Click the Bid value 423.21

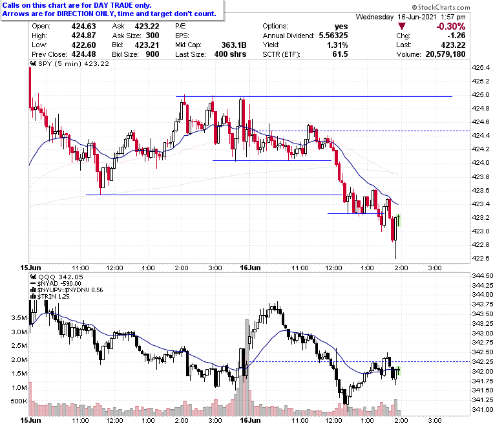[x=147, y=45]
